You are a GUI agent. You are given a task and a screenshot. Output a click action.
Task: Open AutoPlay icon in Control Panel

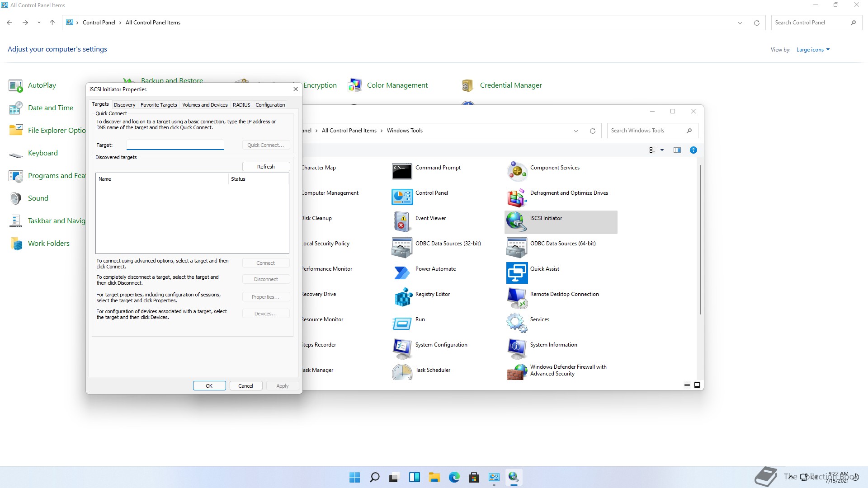click(16, 85)
